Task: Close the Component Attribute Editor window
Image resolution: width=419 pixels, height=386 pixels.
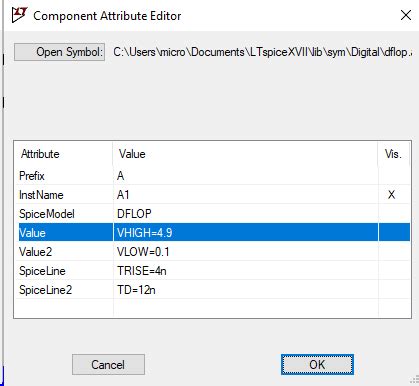Action: (x=406, y=15)
